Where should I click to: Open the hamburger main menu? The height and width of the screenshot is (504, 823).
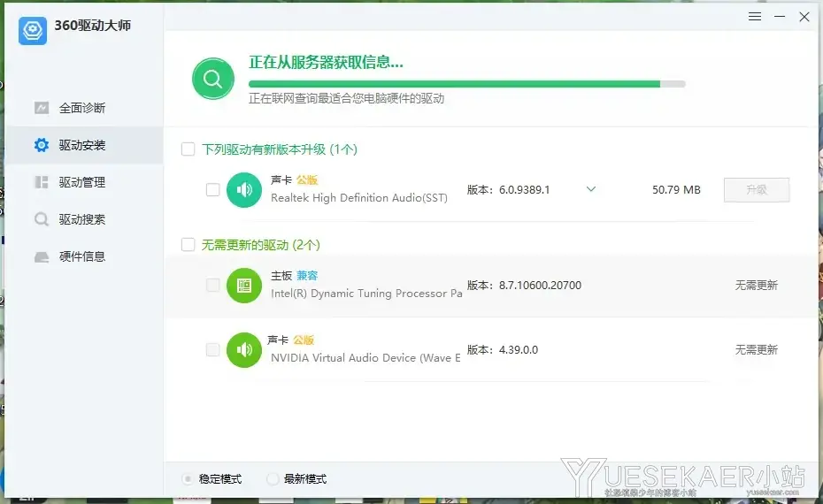[755, 17]
